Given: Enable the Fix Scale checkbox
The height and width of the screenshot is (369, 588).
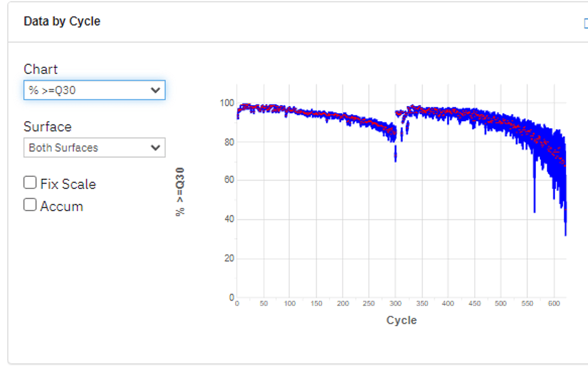Looking at the screenshot, I should [x=30, y=183].
